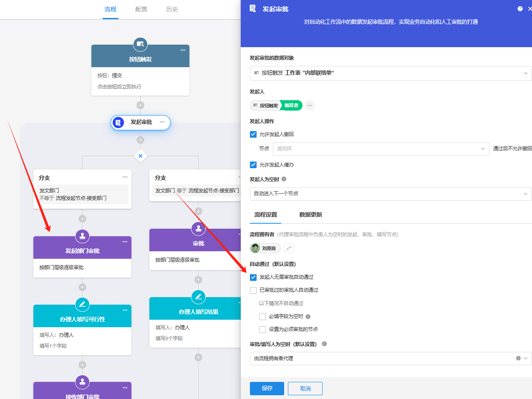This screenshot has height=399, width=532.
Task: Open the 按钮触发 node's three-dot menu
Action: 183,50
